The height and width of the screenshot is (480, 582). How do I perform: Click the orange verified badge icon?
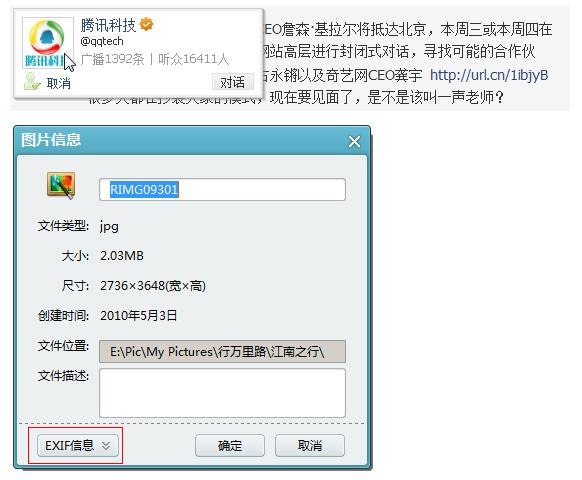click(x=147, y=25)
